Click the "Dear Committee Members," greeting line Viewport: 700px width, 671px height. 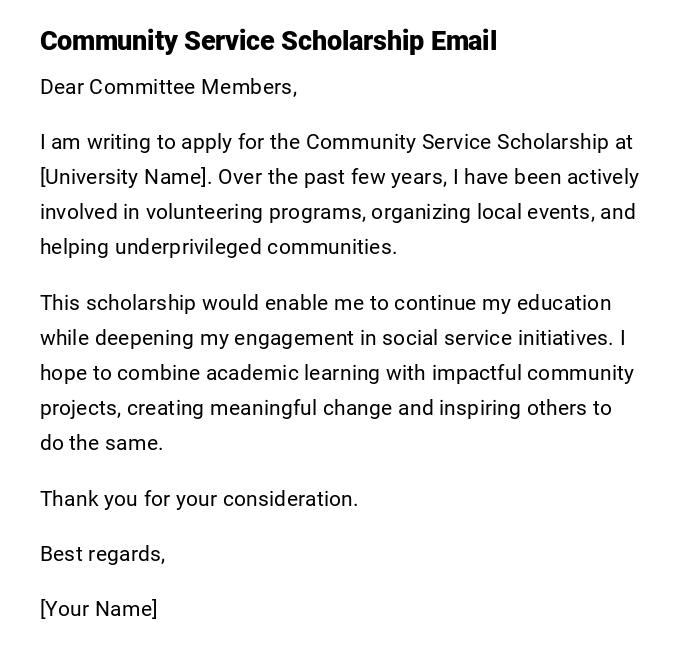[x=168, y=88]
